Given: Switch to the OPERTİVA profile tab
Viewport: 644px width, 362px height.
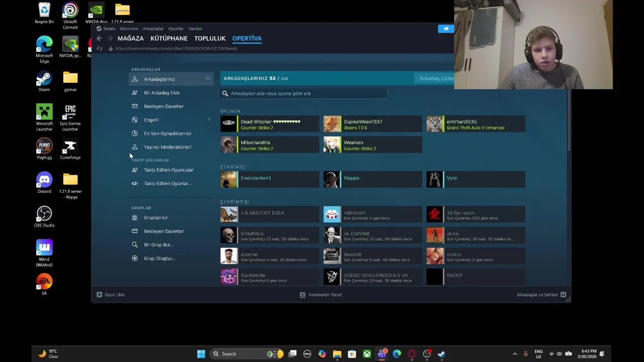Looking at the screenshot, I should pyautogui.click(x=247, y=38).
